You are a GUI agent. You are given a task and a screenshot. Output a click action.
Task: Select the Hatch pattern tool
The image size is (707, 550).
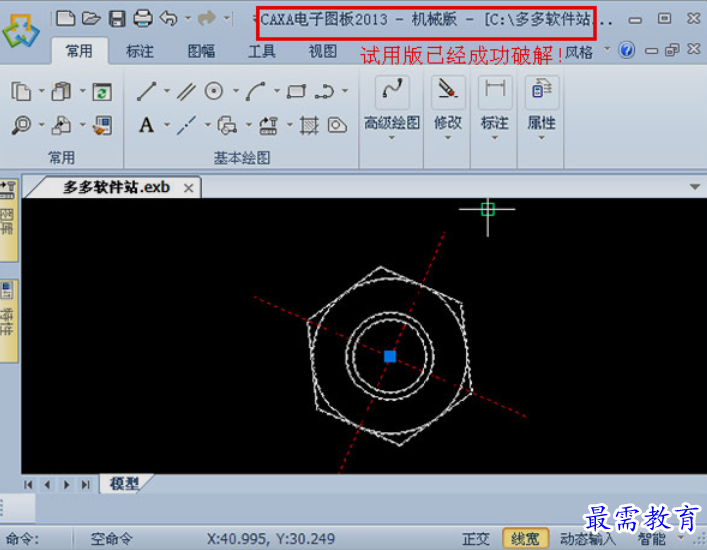coord(309,125)
